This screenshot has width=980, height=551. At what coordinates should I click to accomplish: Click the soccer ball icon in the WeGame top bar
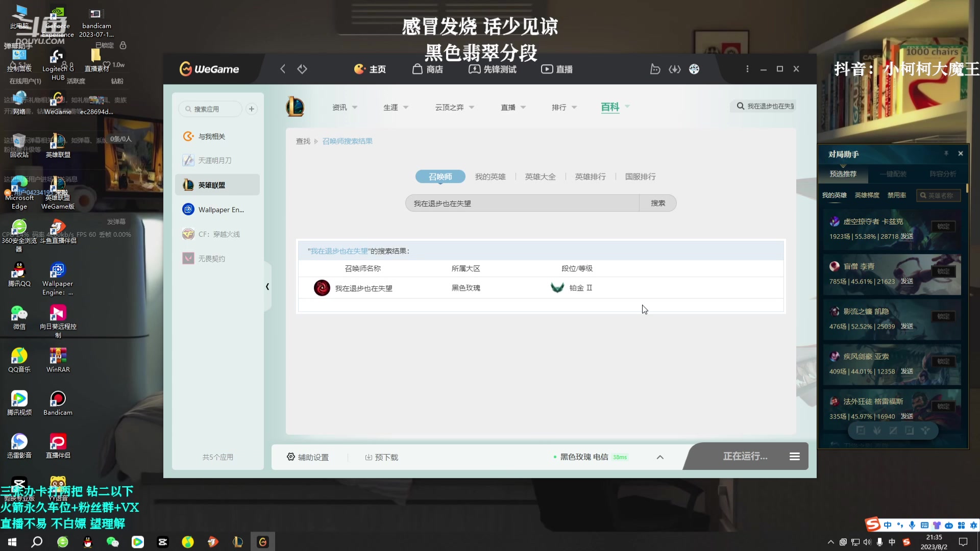694,69
